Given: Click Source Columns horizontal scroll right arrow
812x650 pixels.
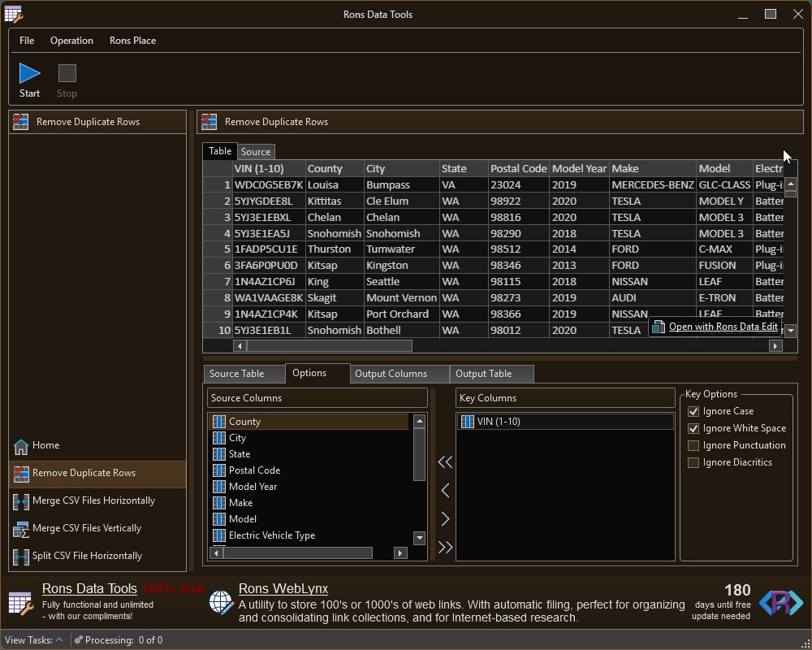Looking at the screenshot, I should pos(400,553).
